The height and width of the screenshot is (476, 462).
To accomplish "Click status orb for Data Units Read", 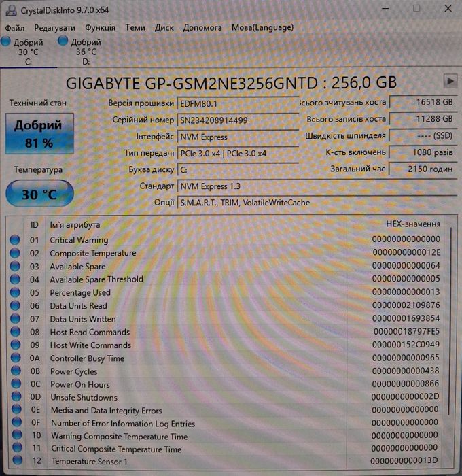I will 15,305.
